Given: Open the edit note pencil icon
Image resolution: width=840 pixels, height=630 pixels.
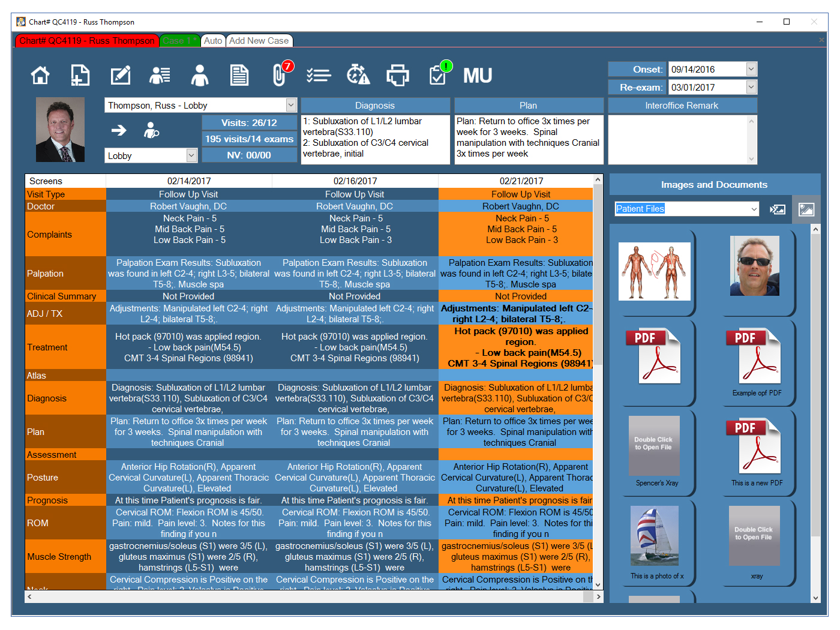Looking at the screenshot, I should click(121, 76).
